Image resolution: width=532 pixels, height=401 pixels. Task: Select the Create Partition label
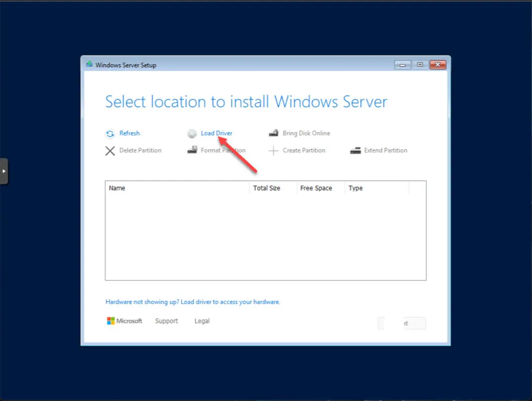(x=304, y=150)
